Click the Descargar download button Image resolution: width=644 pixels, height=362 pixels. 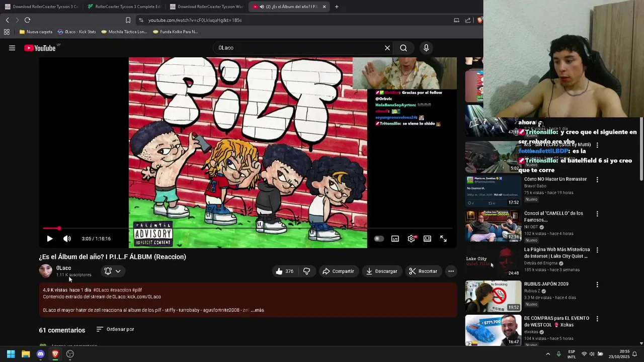[x=381, y=271]
